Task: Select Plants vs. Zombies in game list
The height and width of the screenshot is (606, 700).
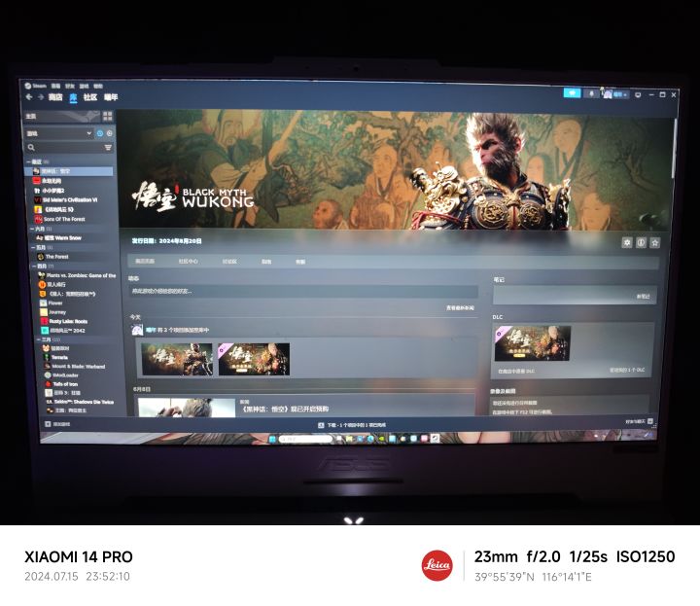Action: click(77, 275)
